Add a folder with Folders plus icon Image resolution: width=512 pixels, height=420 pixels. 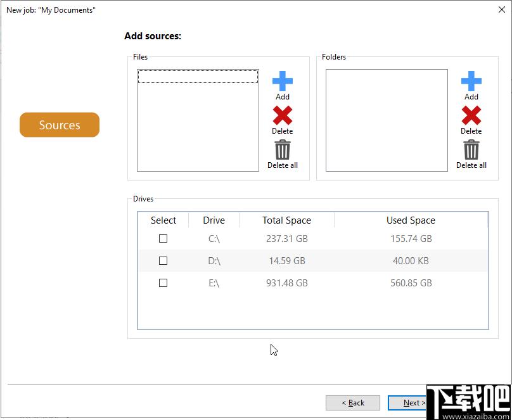[471, 81]
